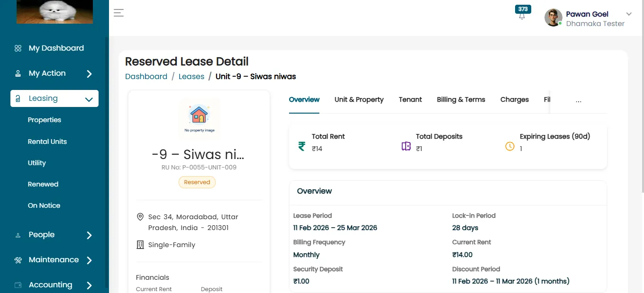Click the Total Deposits icon
The image size is (644, 293).
(x=406, y=146)
